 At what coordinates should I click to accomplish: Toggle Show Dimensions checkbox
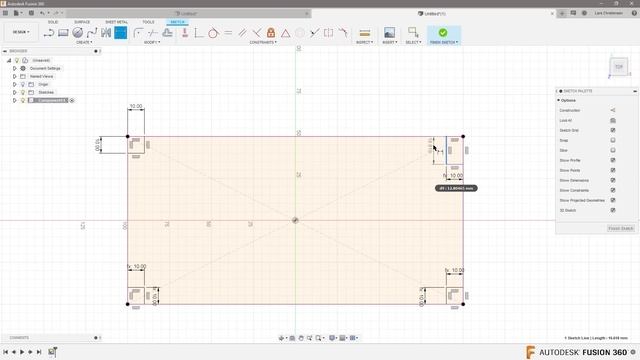pyautogui.click(x=613, y=180)
